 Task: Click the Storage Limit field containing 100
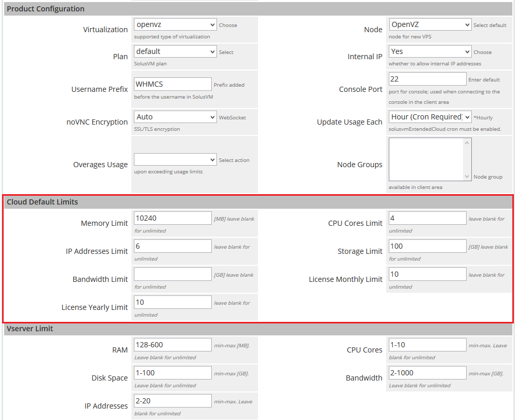[427, 246]
